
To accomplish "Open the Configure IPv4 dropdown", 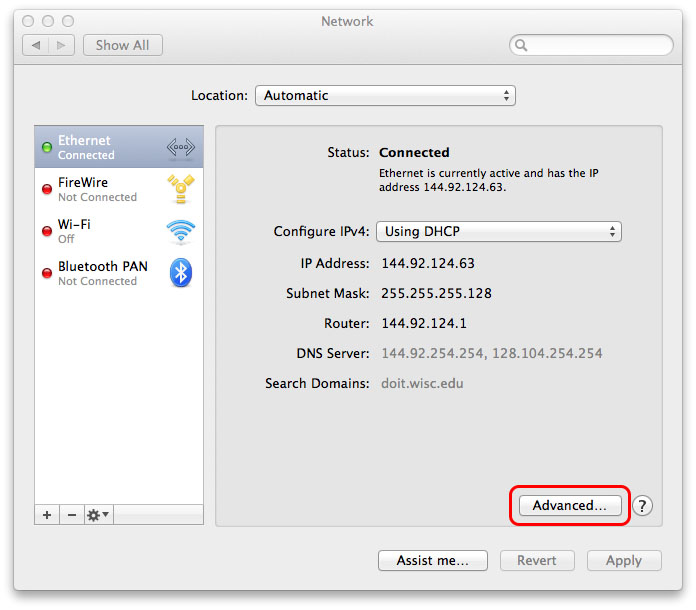I will (x=498, y=231).
